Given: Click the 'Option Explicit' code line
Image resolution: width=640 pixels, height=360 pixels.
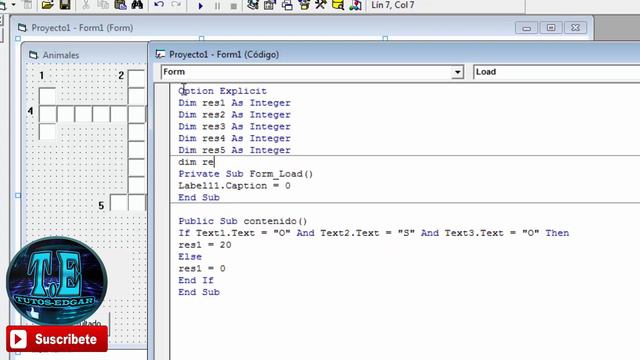Looking at the screenshot, I should 222,91.
